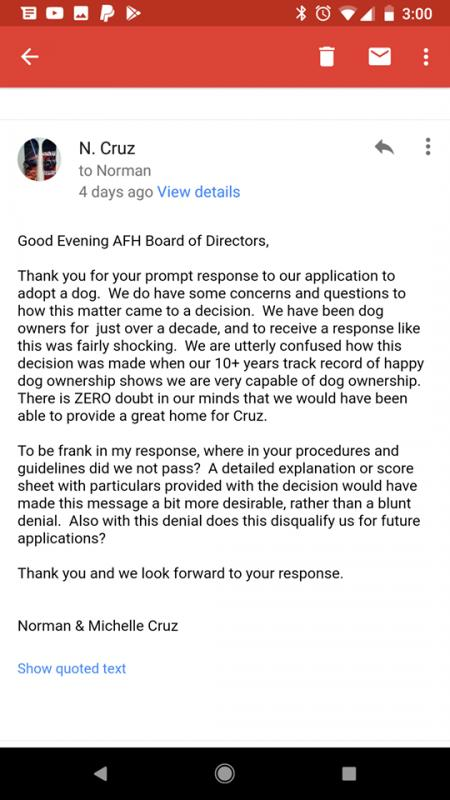Reply using the arrow beside N. Cruz
This screenshot has width=450, height=800.
pyautogui.click(x=384, y=147)
